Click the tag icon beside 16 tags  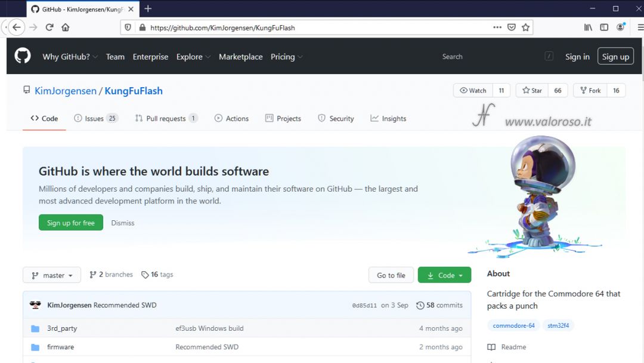[x=144, y=275]
